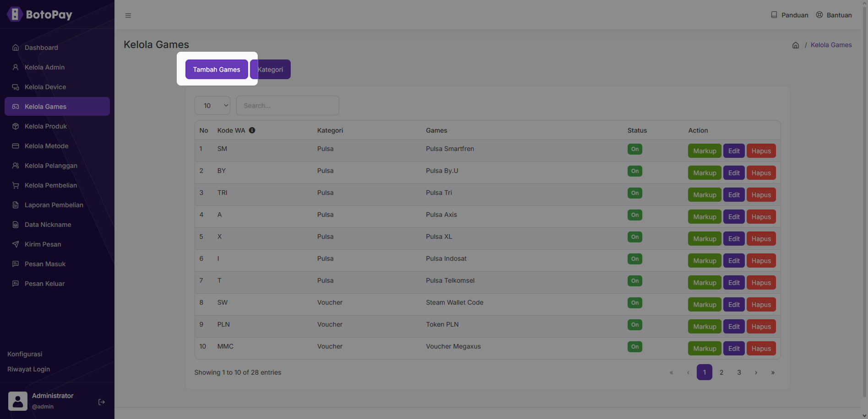Screen dimensions: 868x419
Task: Open Kelola Pelanggan menu item
Action: [x=57, y=166]
